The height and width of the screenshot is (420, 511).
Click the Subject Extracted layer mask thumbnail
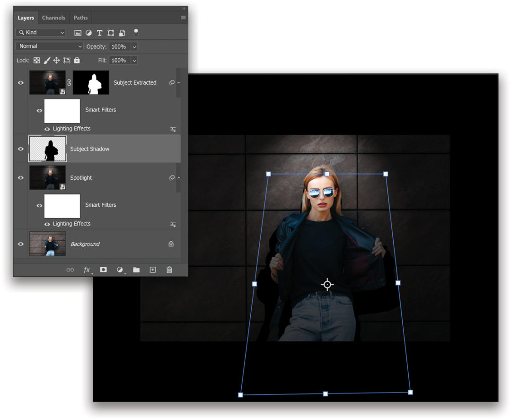click(90, 82)
